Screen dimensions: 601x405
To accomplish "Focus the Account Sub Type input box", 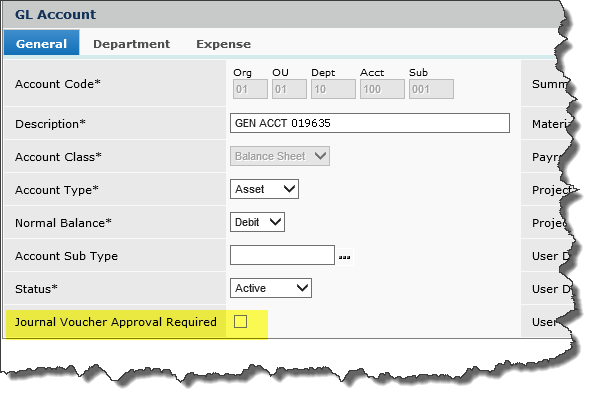I will (x=282, y=256).
